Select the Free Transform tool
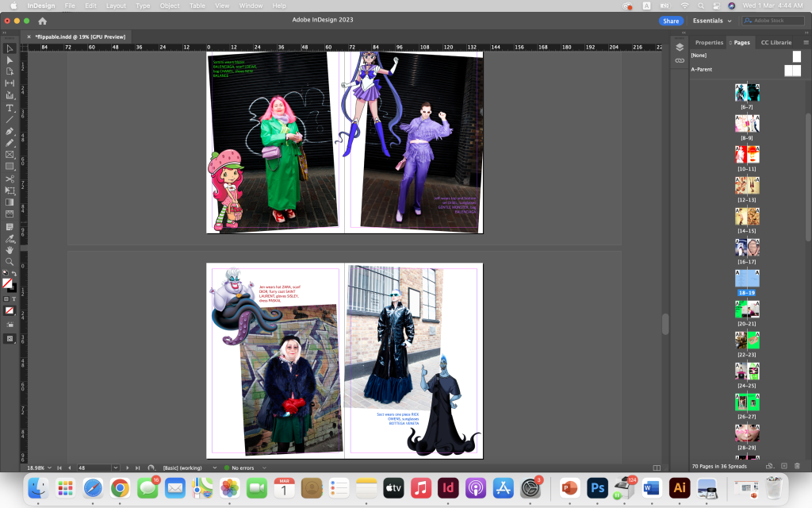Image resolution: width=812 pixels, height=508 pixels. (x=10, y=190)
